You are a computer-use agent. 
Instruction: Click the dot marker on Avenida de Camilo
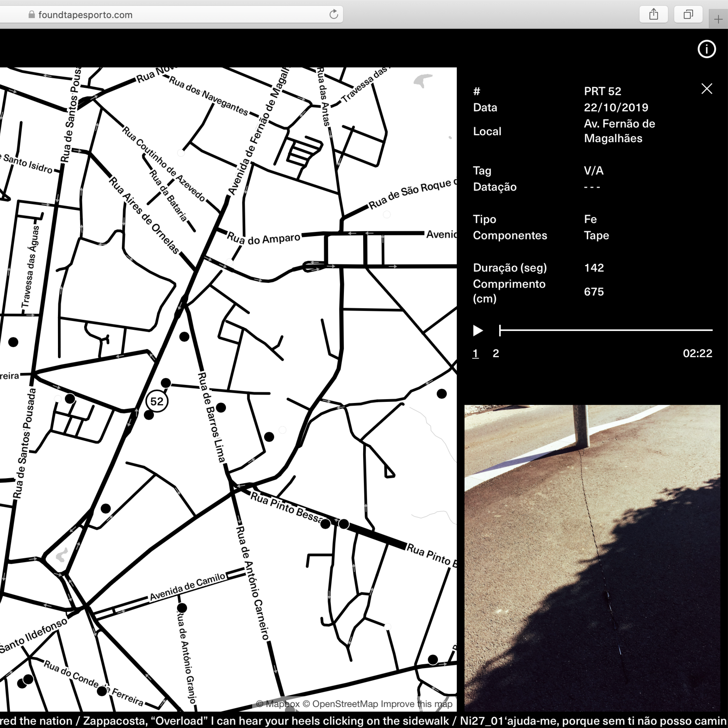182,608
